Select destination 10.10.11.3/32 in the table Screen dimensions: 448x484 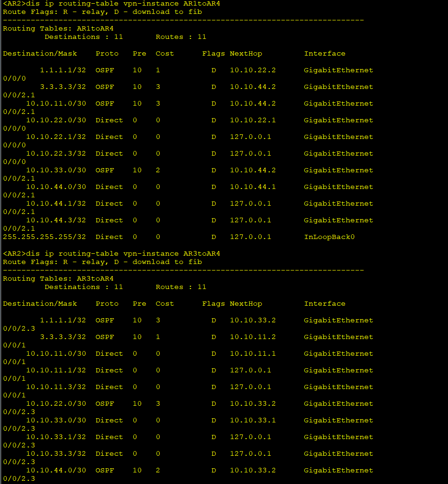pos(56,387)
